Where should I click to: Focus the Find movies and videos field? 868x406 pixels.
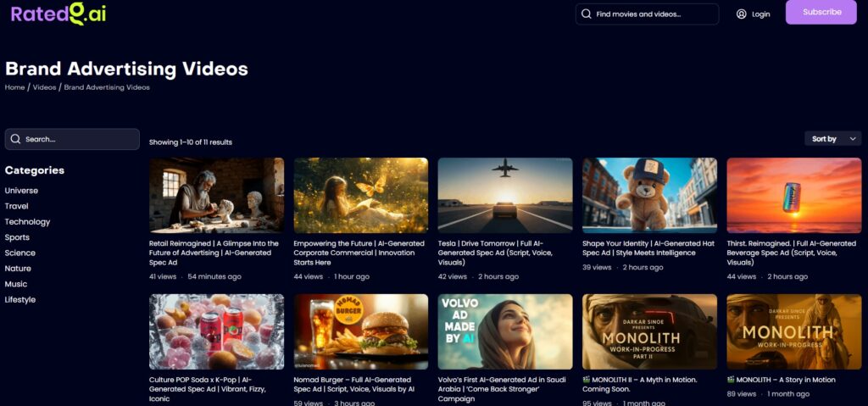(653, 14)
